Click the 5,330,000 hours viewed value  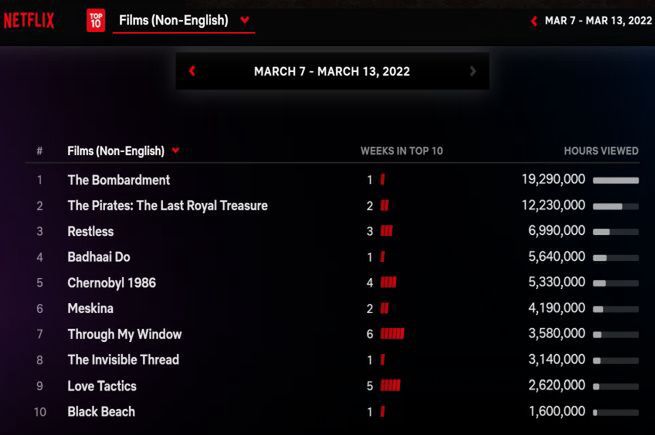(x=557, y=282)
